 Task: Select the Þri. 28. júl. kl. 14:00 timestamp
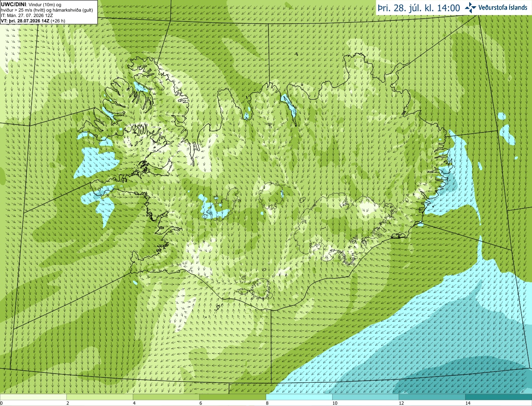tap(419, 8)
